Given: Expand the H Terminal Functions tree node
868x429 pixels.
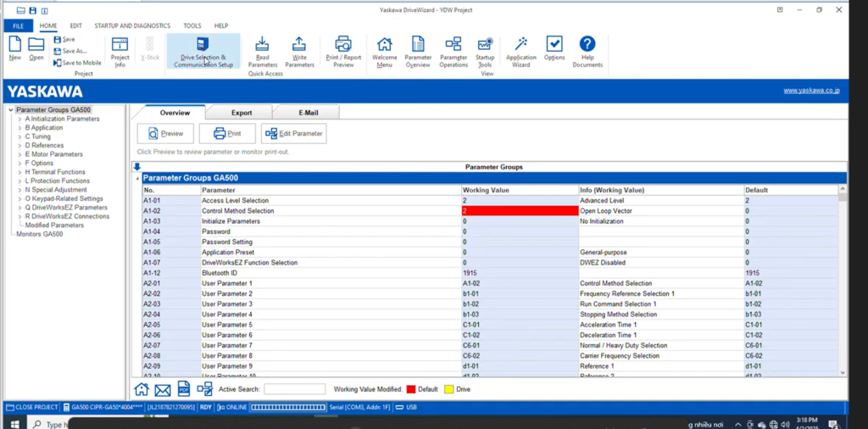Looking at the screenshot, I should click(19, 172).
